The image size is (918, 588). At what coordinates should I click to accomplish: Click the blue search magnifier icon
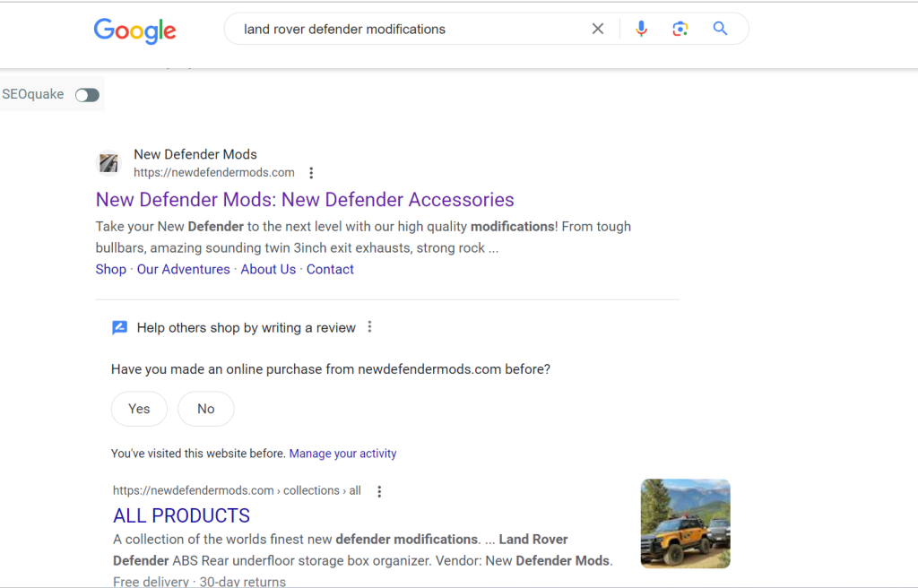pos(720,29)
